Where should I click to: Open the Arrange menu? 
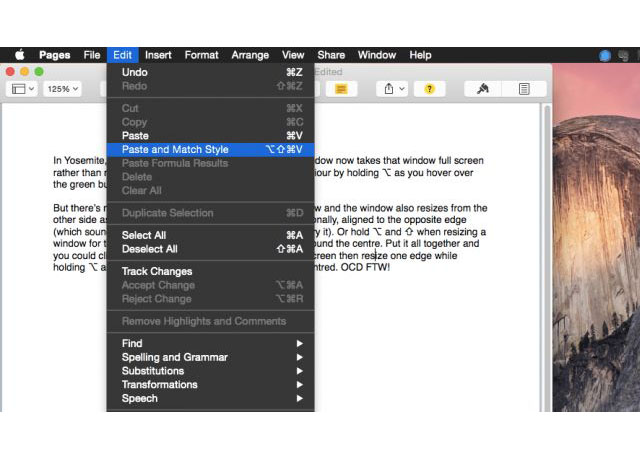[x=250, y=55]
